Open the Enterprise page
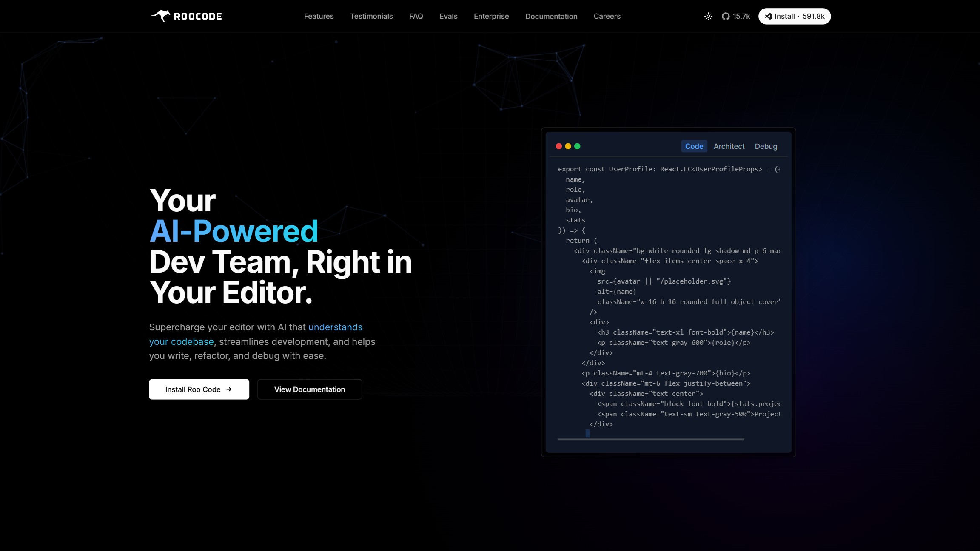 tap(491, 16)
